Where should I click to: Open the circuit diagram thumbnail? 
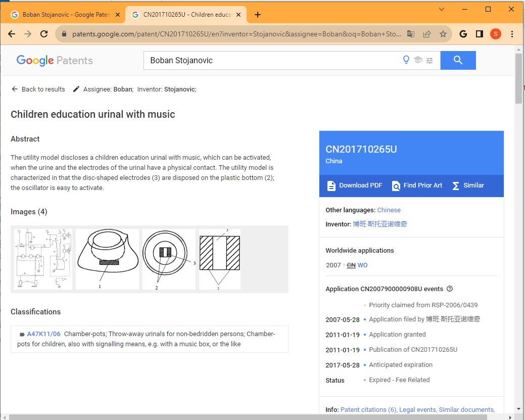click(x=43, y=259)
